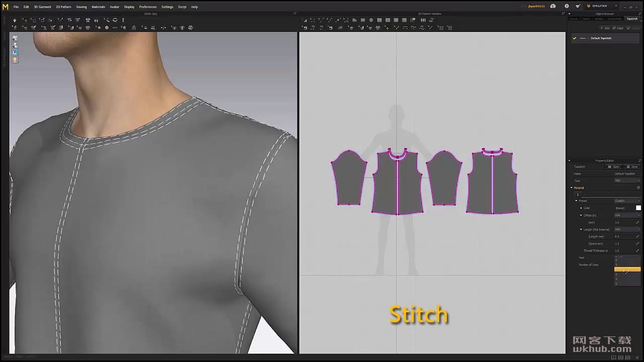Select the Select/Move tool with yellow cross
Image resolution: width=644 pixels, height=362 pixels.
[25, 20]
